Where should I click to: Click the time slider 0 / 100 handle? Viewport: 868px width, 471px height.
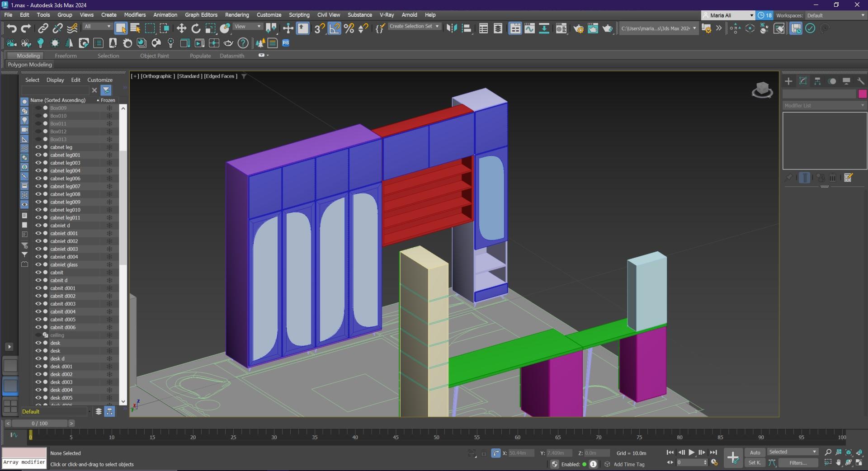40,424
